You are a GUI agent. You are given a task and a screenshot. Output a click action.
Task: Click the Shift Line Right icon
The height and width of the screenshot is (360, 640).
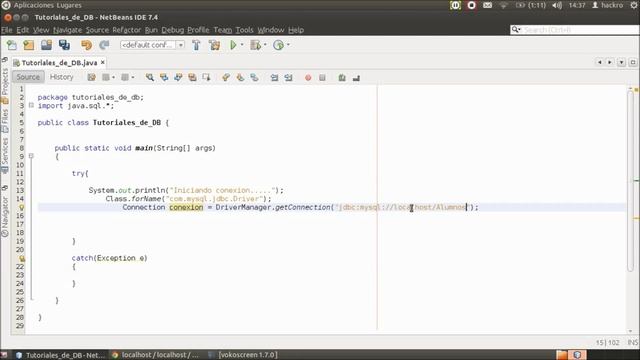click(289, 78)
